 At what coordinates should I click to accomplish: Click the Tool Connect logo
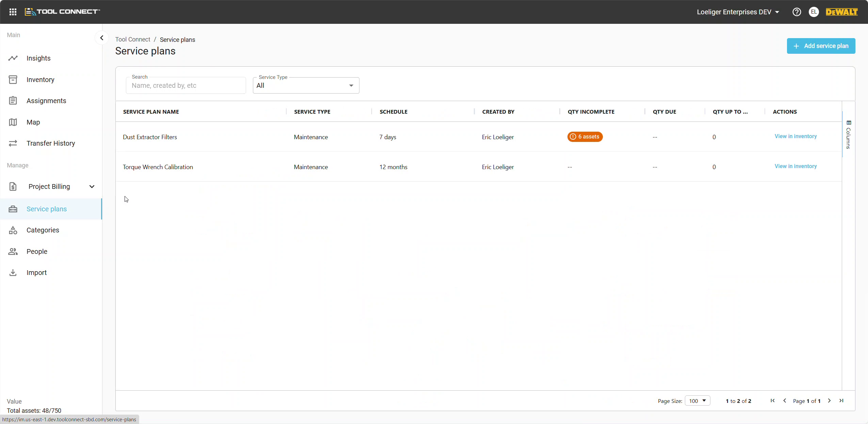(62, 12)
